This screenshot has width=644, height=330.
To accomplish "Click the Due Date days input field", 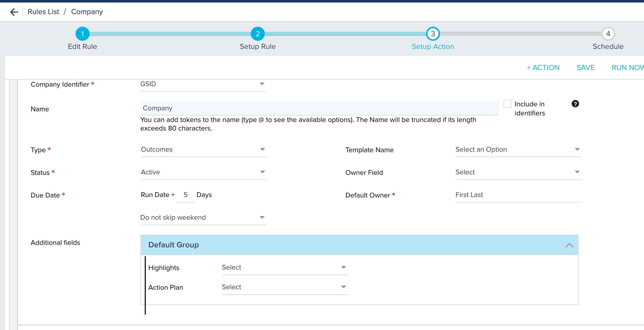I will coord(186,195).
